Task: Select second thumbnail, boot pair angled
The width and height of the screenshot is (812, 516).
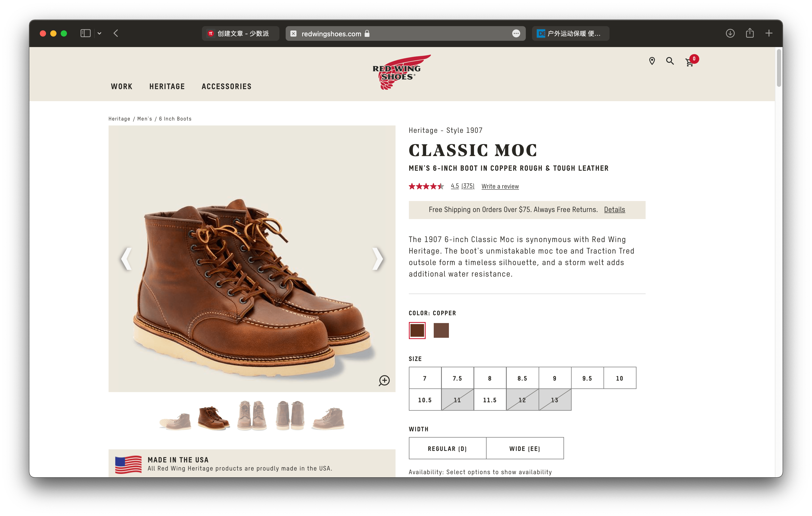Action: 213,418
